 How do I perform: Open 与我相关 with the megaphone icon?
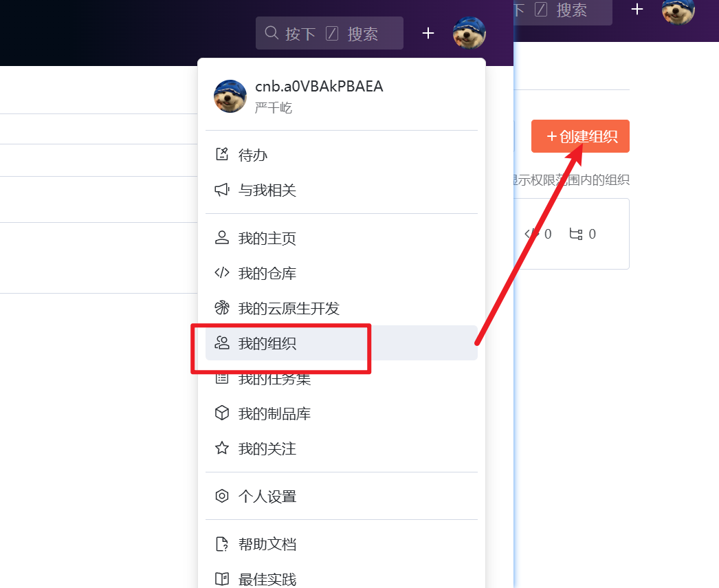267,190
